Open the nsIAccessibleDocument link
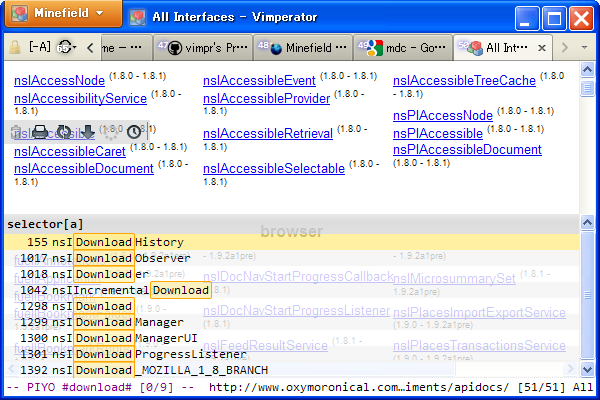600x400 pixels. pos(84,168)
